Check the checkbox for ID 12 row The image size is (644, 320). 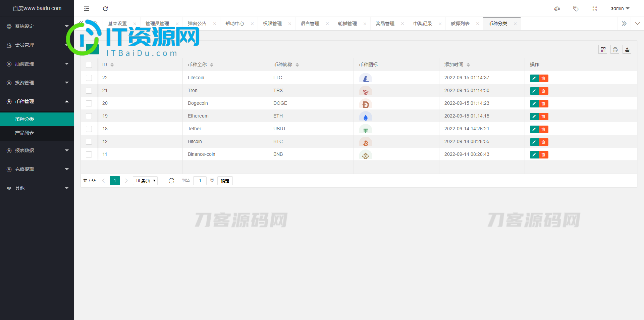tap(89, 142)
